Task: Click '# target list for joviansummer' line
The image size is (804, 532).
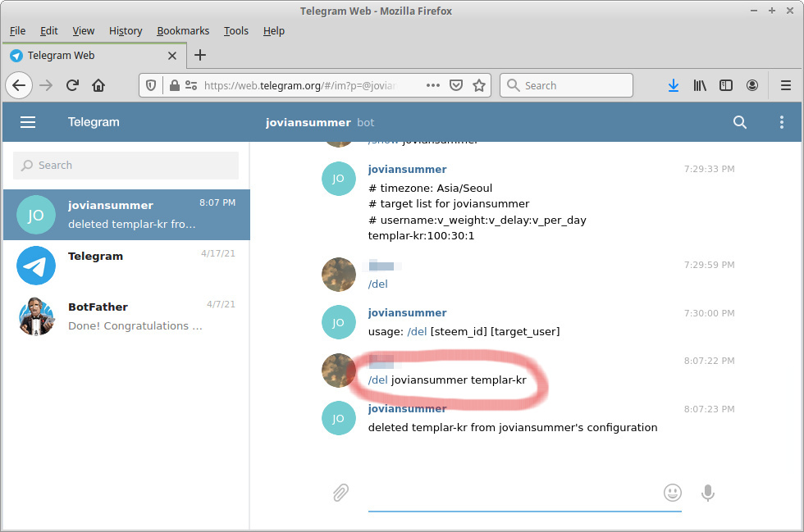Action: coord(449,204)
